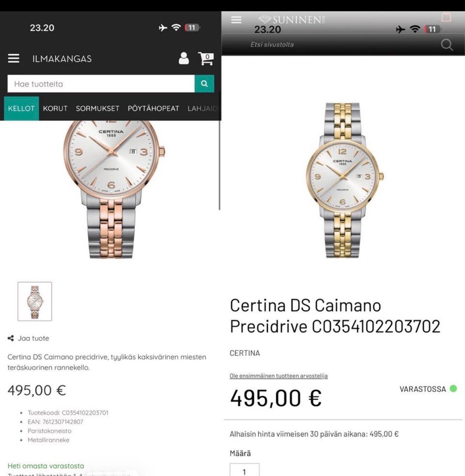
Task: Click the ILMAKANGAS store name
Action: tap(62, 59)
